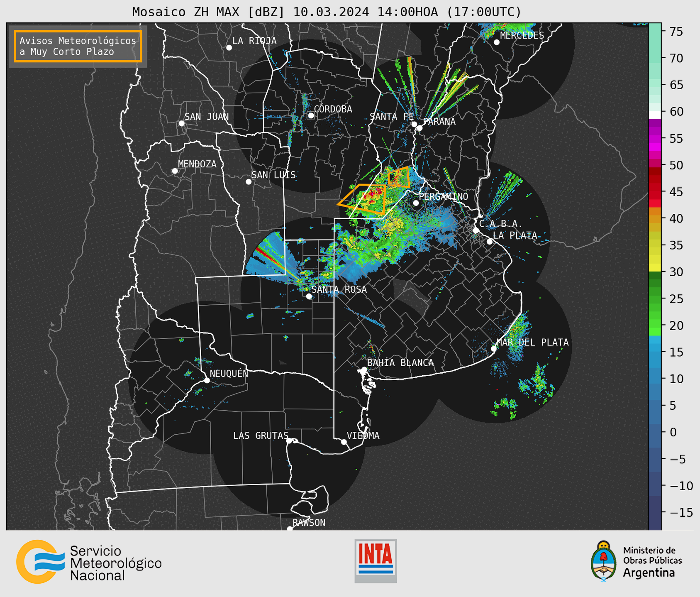This screenshot has height=597, width=700.
Task: Click the white 60 dBZ band on the color scale
Action: point(655,115)
